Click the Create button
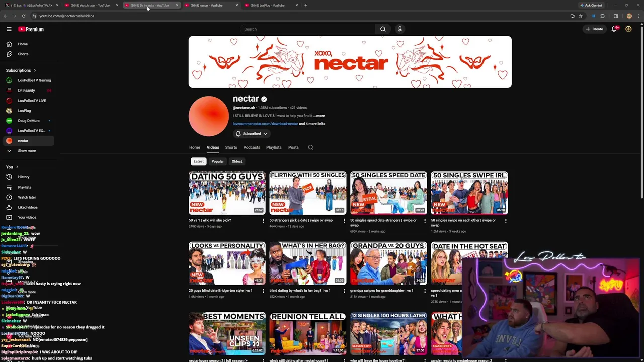This screenshot has height=362, width=644. (594, 29)
